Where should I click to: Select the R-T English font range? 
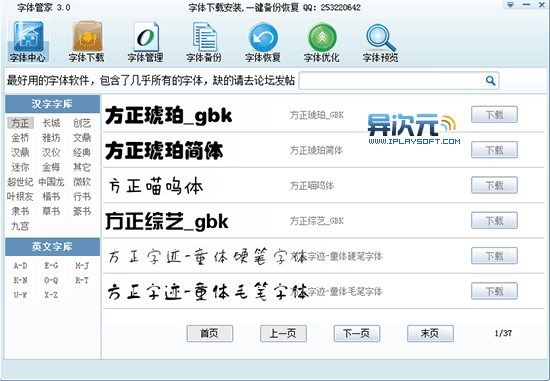82,280
